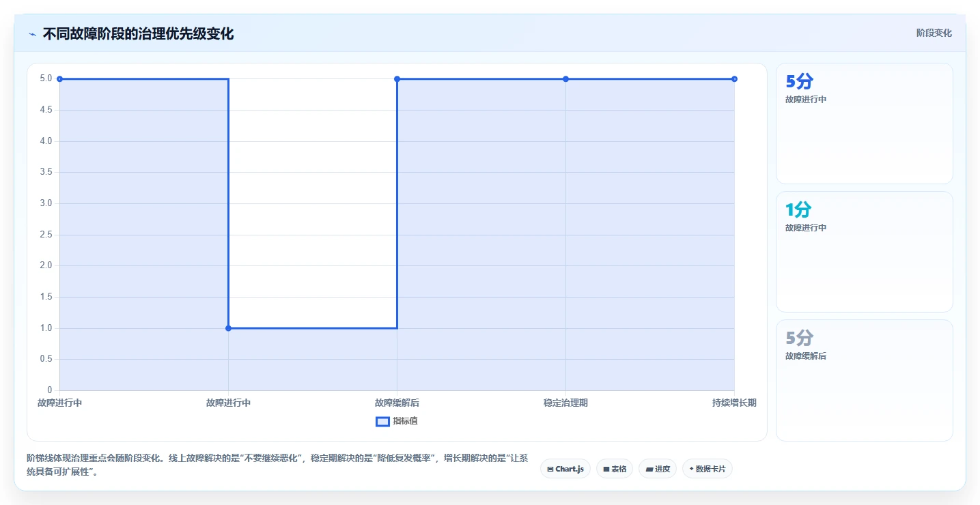Click the lightning icon beside the chart title

pyautogui.click(x=32, y=34)
